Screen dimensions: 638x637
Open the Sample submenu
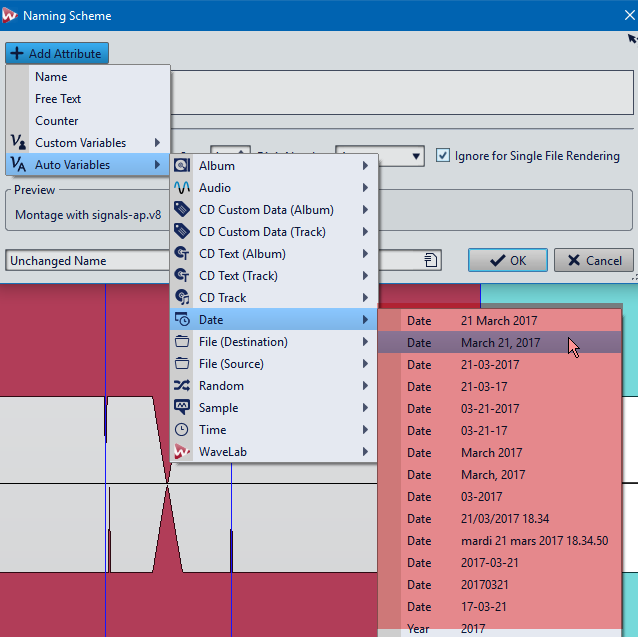click(x=273, y=408)
